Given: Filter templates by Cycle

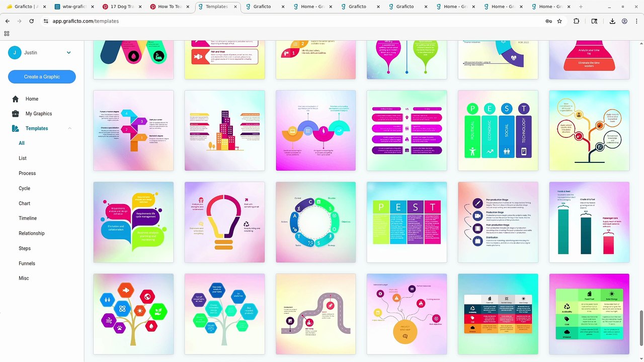Looking at the screenshot, I should pyautogui.click(x=25, y=189).
